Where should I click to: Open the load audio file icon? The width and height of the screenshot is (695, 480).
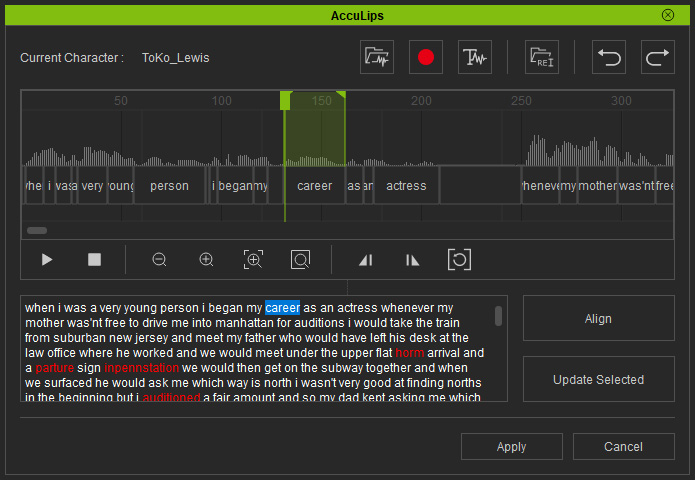click(377, 57)
